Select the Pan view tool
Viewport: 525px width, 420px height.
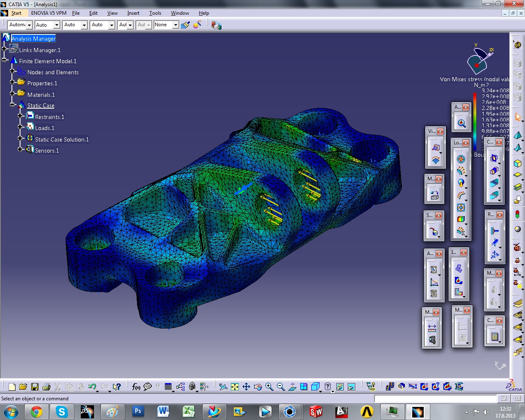[246, 387]
